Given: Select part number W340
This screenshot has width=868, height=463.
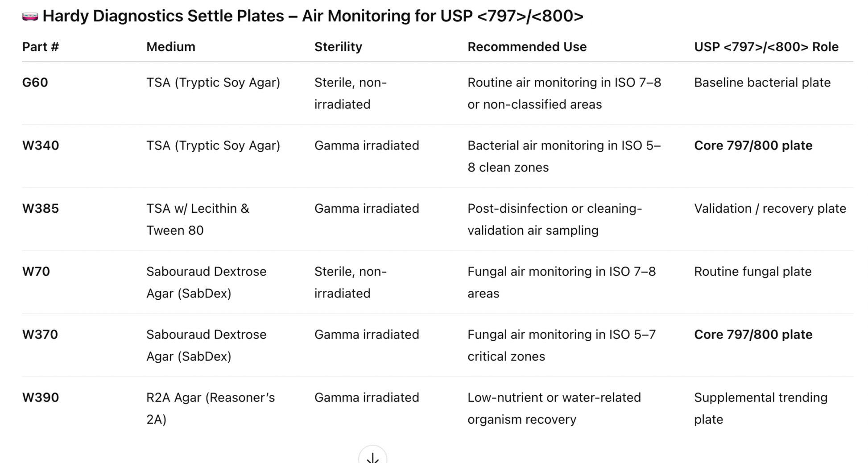Looking at the screenshot, I should tap(41, 145).
